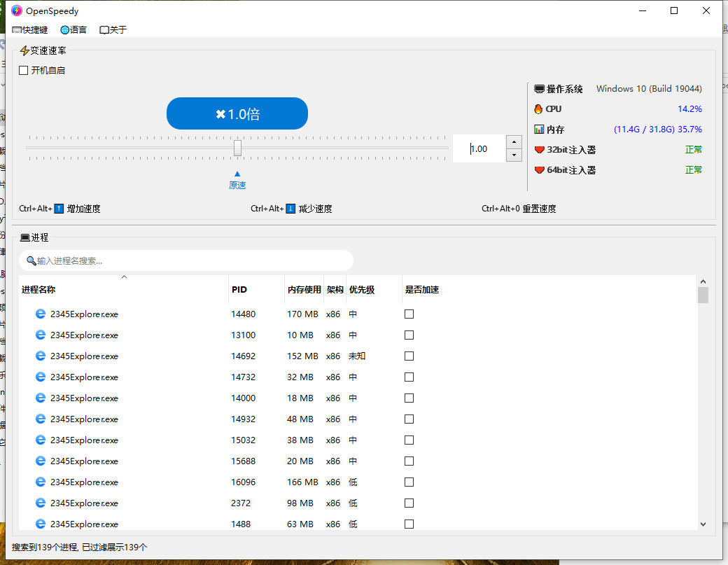Sort the list by the 架构 column header

(x=335, y=289)
